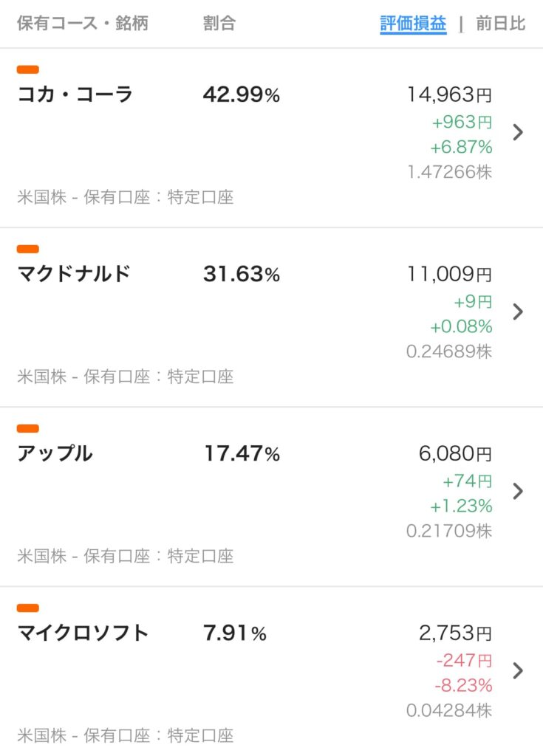This screenshot has width=543, height=756.
Task: Tap the 42.99% allocation value
Action: tap(242, 94)
